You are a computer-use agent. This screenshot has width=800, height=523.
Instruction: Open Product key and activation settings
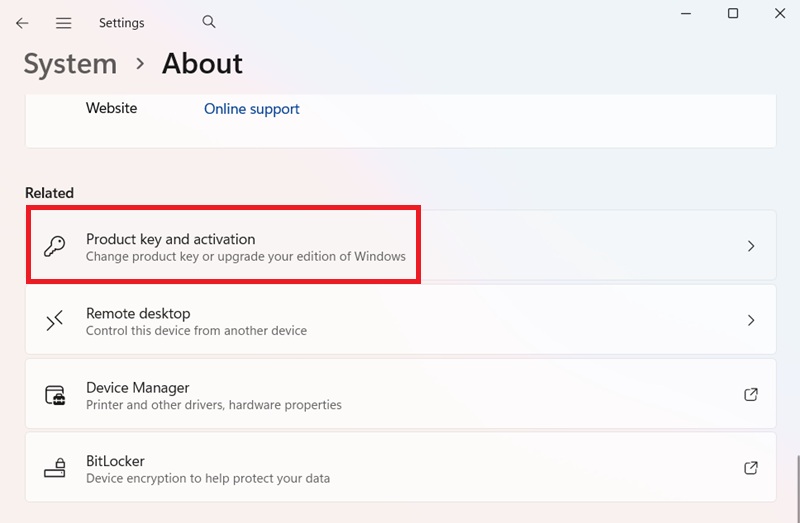pyautogui.click(x=170, y=239)
